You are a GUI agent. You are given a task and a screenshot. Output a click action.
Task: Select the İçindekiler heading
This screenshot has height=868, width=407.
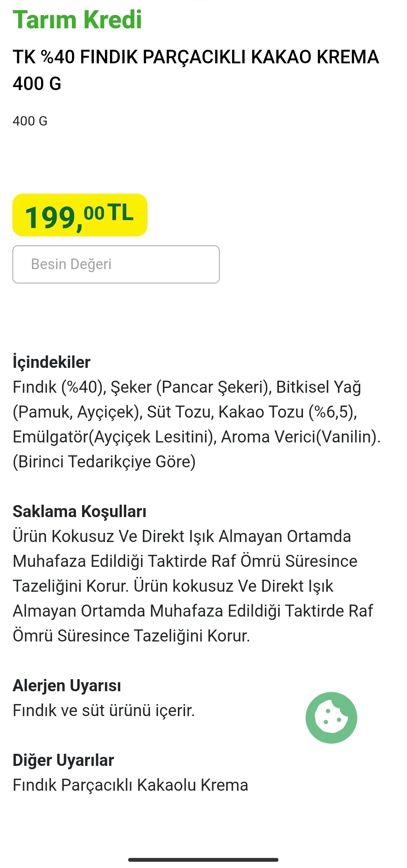(x=52, y=362)
